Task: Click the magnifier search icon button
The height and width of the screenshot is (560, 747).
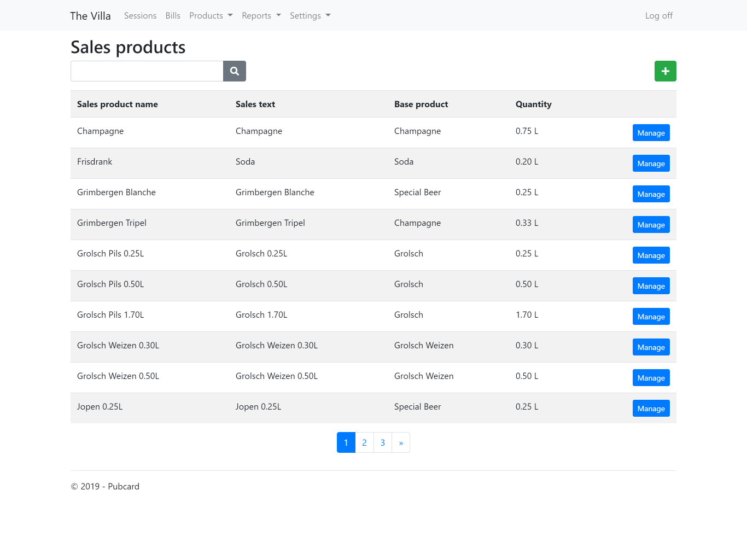Action: tap(235, 71)
